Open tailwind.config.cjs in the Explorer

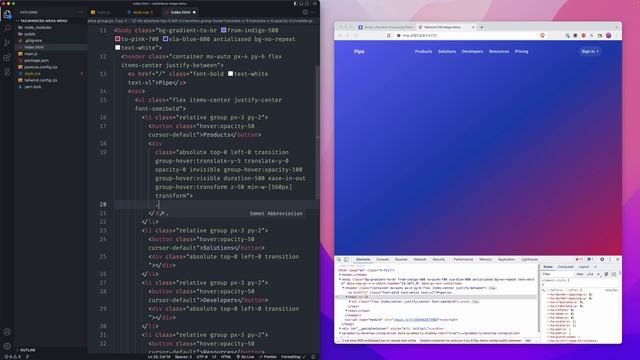point(41,80)
